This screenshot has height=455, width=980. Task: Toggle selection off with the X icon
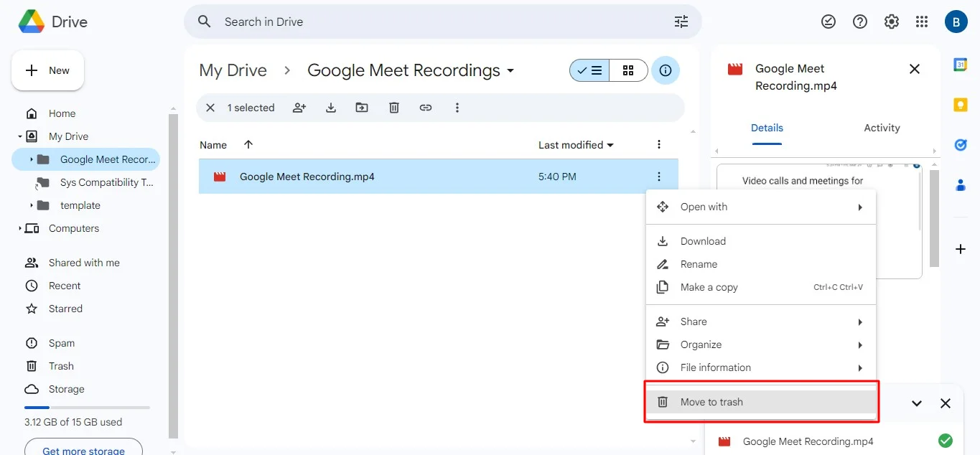tap(209, 107)
